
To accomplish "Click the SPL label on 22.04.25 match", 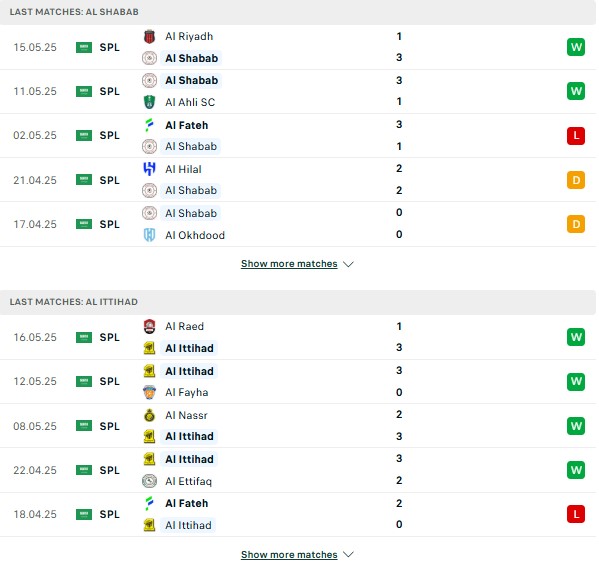I will [x=110, y=470].
